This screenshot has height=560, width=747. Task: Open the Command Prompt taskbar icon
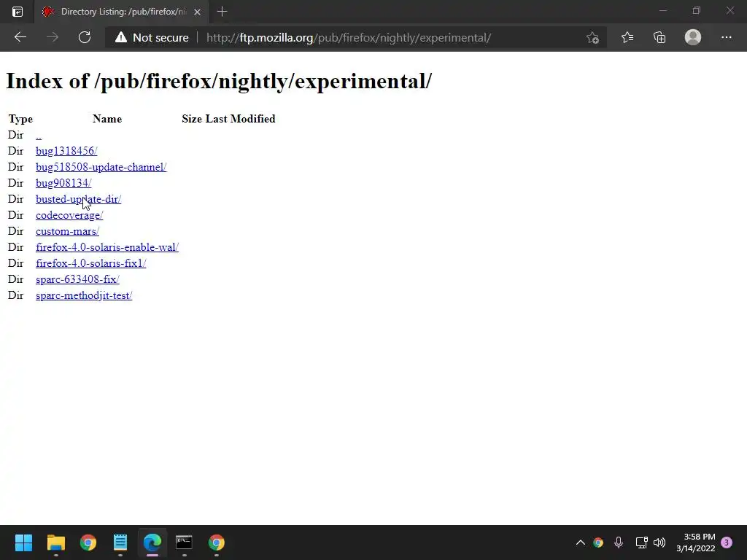point(184,542)
